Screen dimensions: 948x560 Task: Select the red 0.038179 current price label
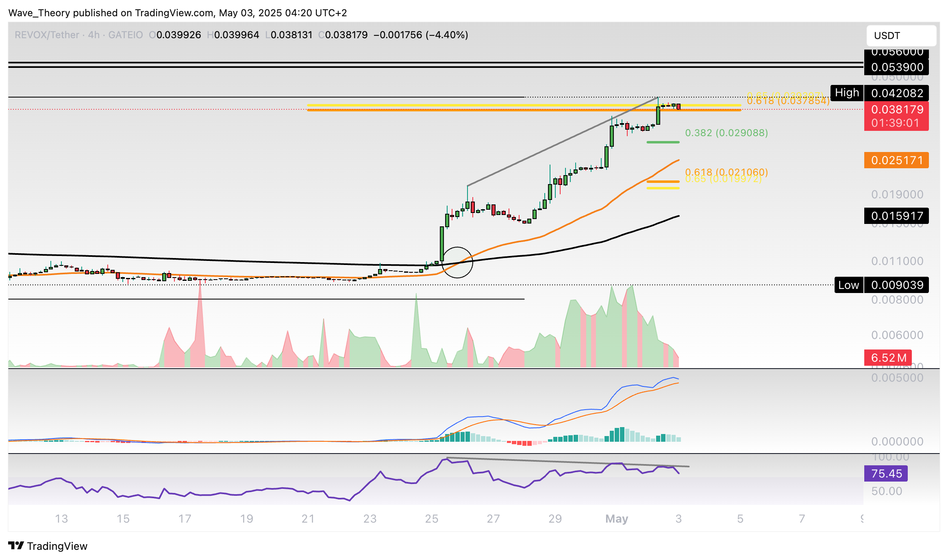click(x=896, y=109)
